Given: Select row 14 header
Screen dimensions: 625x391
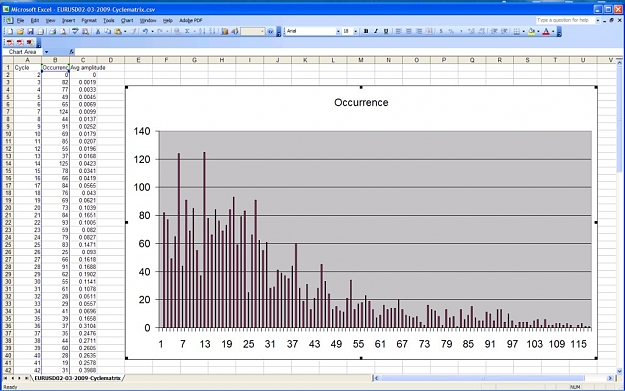Looking at the screenshot, I should 8,163.
